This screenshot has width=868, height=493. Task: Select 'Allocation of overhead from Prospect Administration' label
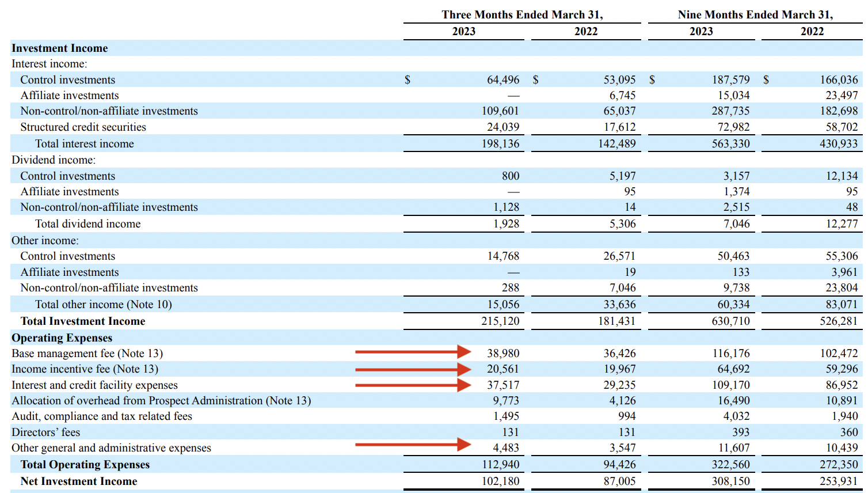pyautogui.click(x=137, y=401)
